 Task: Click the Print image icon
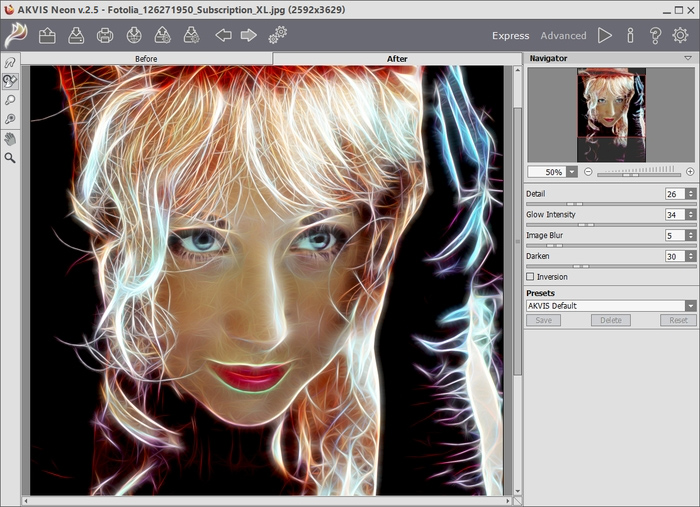(x=105, y=36)
